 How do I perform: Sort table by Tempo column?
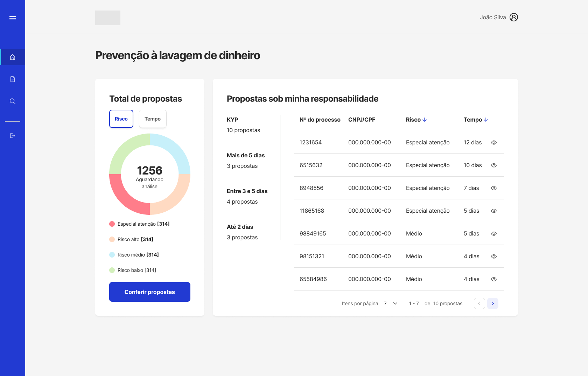pyautogui.click(x=476, y=120)
